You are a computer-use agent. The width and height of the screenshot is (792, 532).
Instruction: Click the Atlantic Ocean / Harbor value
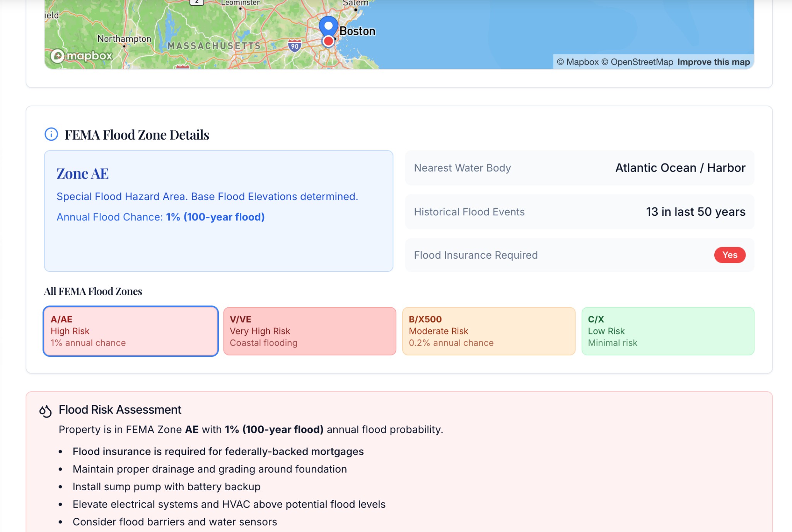click(x=680, y=168)
